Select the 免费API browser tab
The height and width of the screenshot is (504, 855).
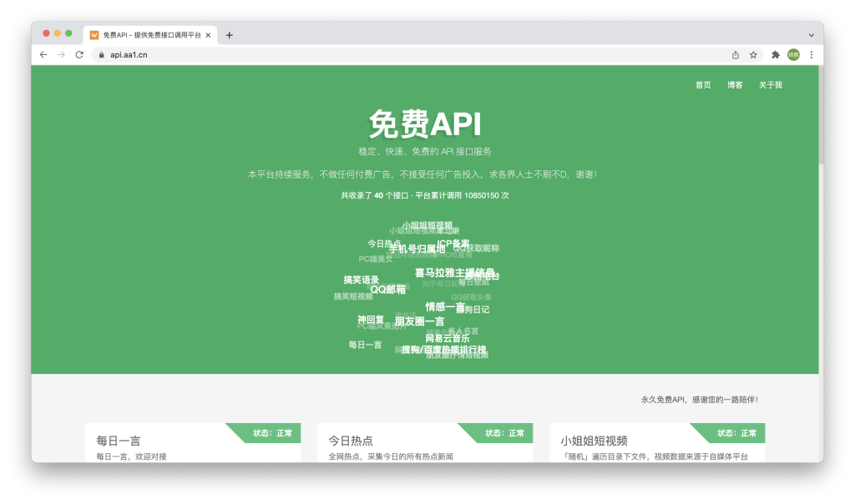coord(150,35)
